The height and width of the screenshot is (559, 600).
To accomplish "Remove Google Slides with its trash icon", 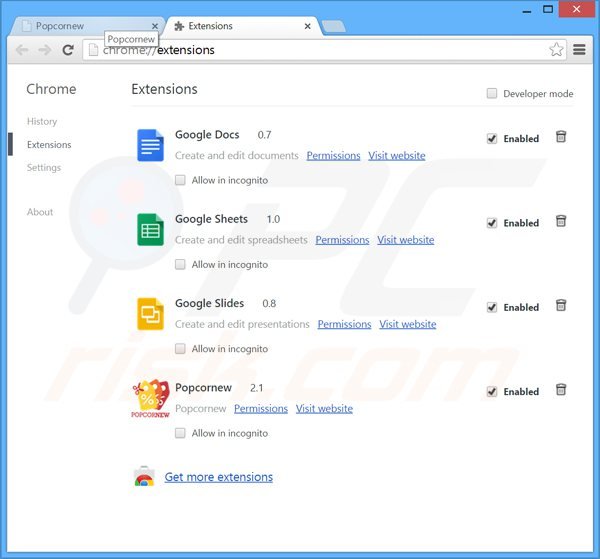I will pyautogui.click(x=561, y=305).
